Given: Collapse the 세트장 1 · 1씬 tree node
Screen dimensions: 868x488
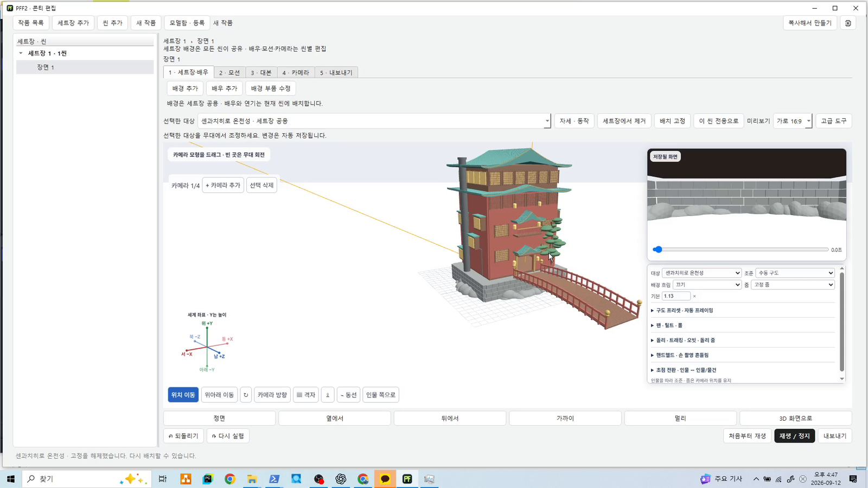Looking at the screenshot, I should pyautogui.click(x=21, y=53).
